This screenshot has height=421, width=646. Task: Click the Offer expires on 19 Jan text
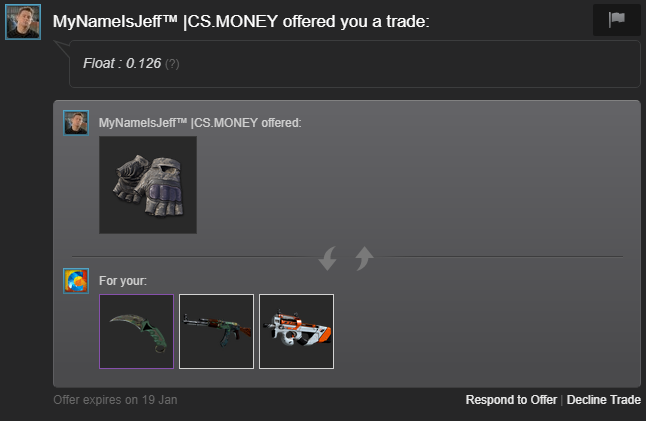coord(115,400)
